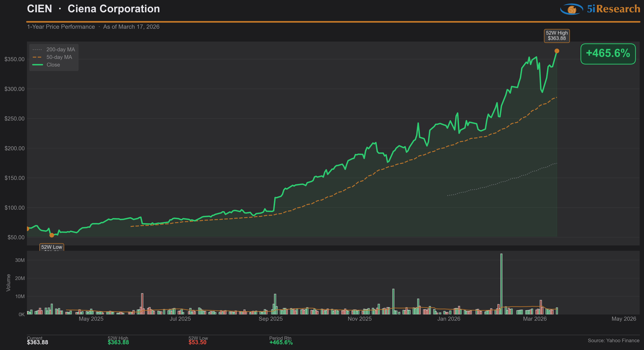
Task: Click the 52W Low orange marker dot
Action: [x=52, y=235]
